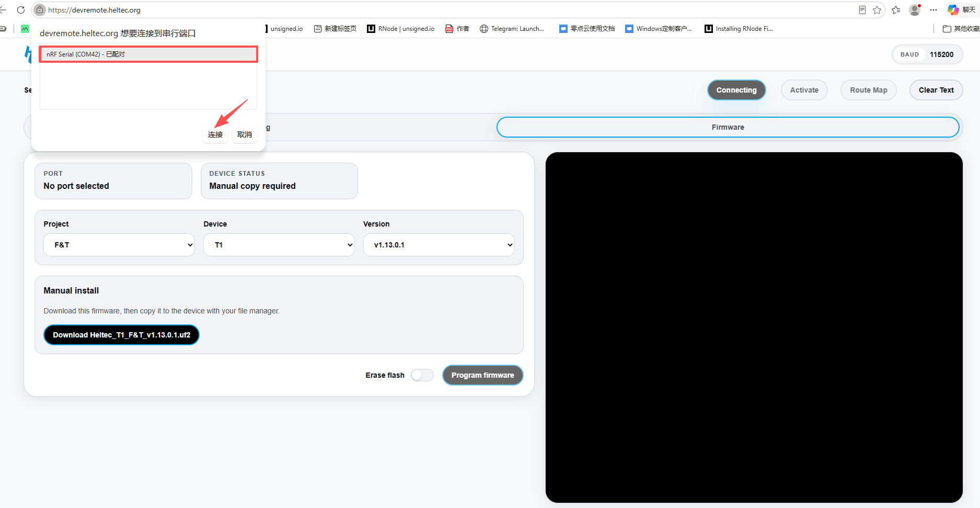The height and width of the screenshot is (508, 980).
Task: Open the browser settings and more menu
Action: (x=933, y=10)
